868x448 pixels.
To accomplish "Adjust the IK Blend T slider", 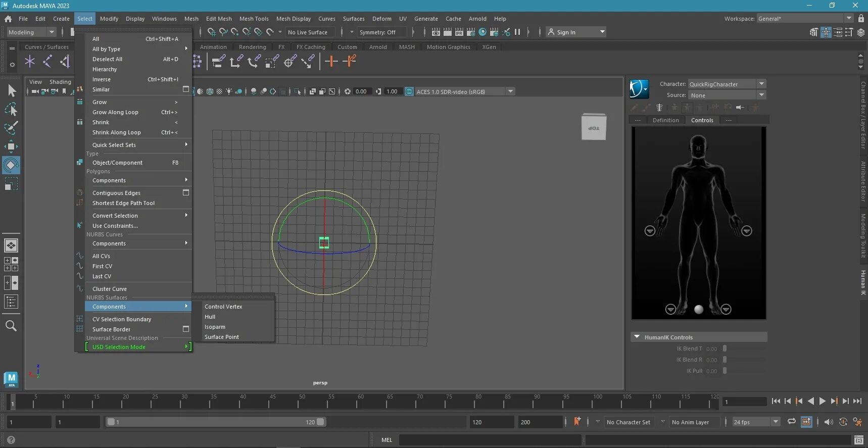I will 725,349.
